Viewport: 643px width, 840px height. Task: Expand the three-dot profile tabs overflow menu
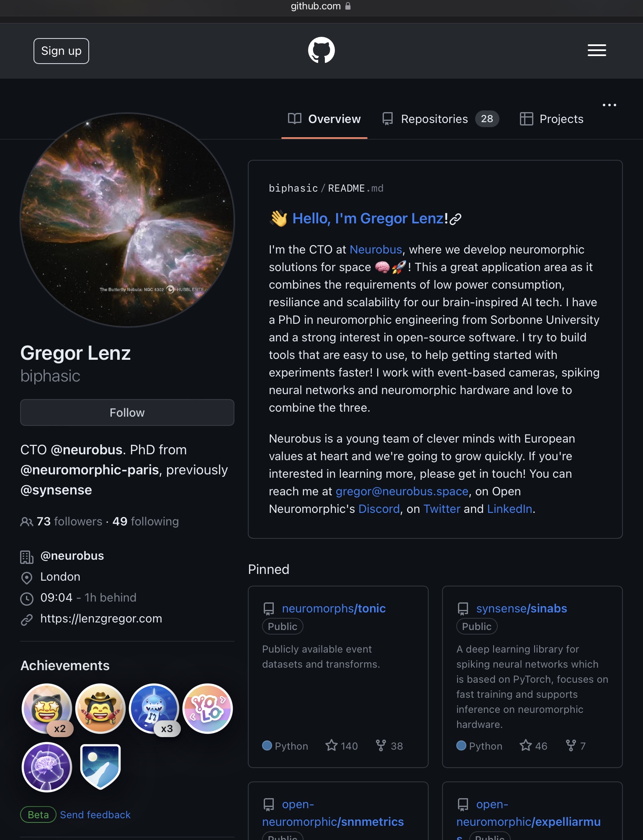[x=609, y=105]
